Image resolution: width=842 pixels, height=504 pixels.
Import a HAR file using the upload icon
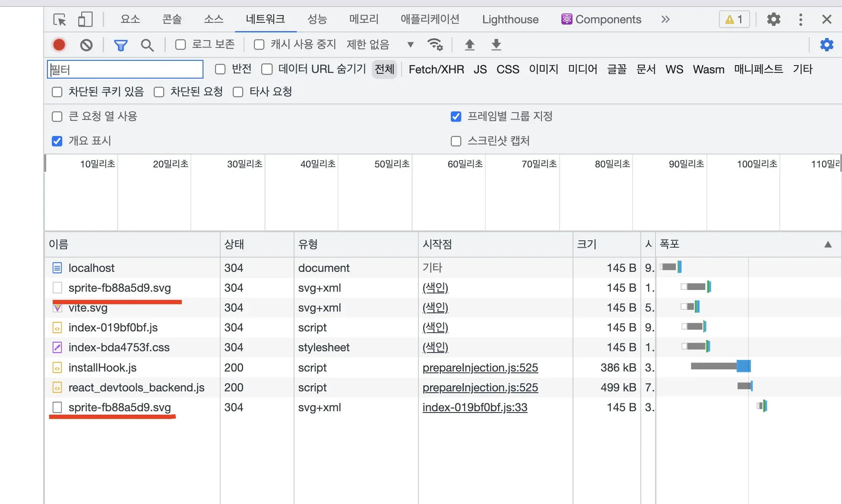(470, 45)
